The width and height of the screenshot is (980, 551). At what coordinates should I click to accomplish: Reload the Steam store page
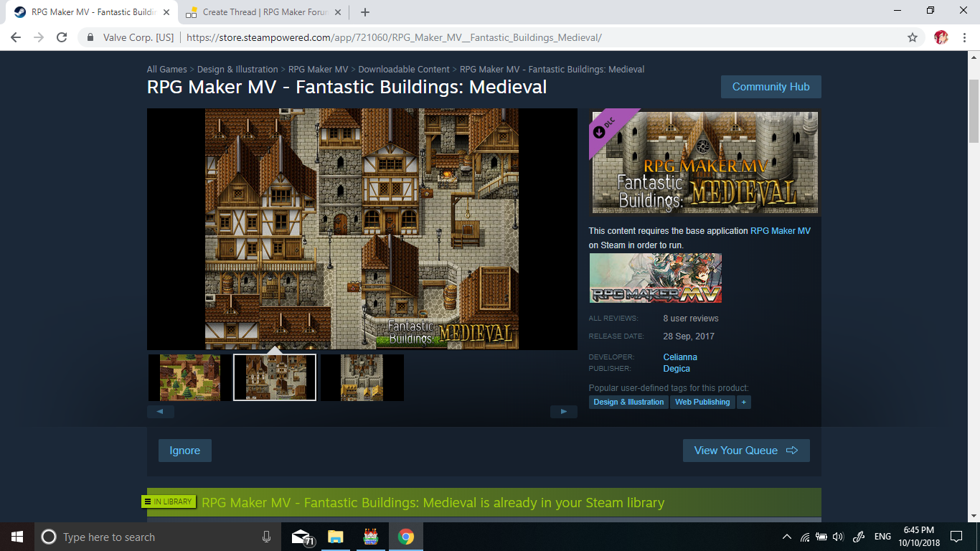click(x=62, y=37)
